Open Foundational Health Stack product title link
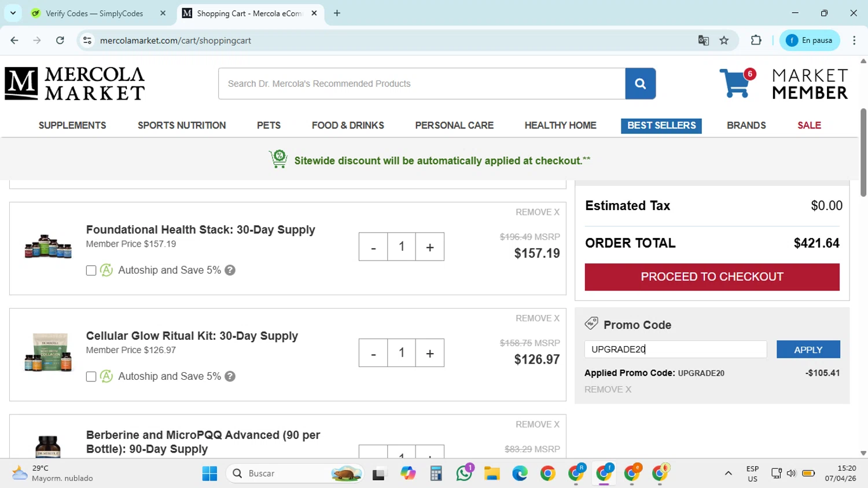Image resolution: width=868 pixels, height=488 pixels. pyautogui.click(x=200, y=230)
